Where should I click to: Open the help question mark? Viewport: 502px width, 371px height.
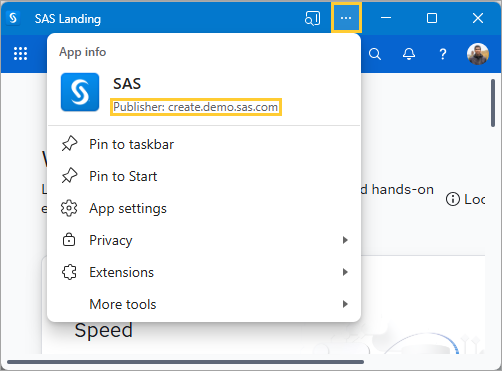tap(443, 54)
